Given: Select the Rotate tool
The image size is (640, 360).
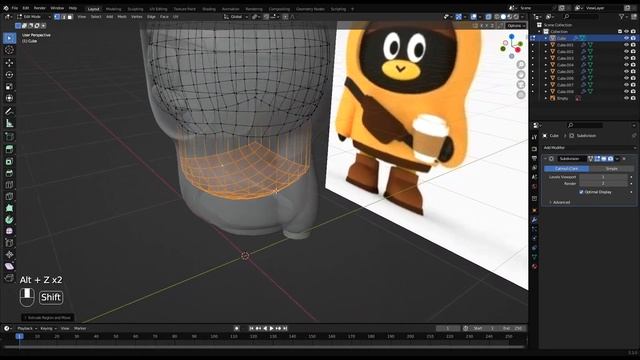Looking at the screenshot, I should point(9,75).
